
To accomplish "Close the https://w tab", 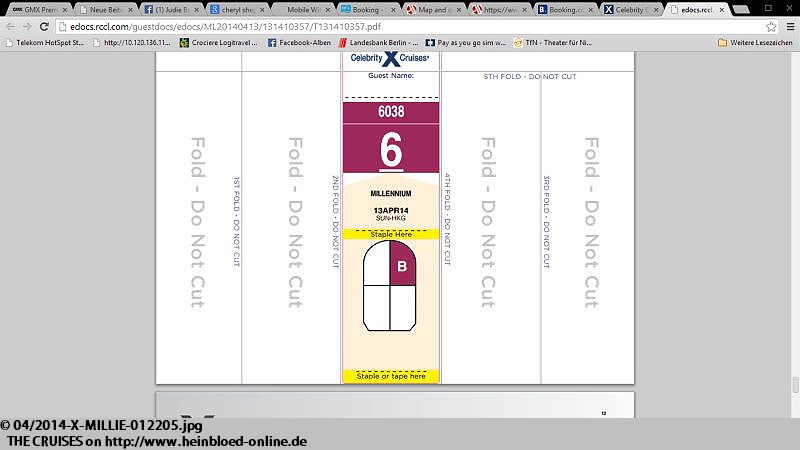I will (524, 10).
